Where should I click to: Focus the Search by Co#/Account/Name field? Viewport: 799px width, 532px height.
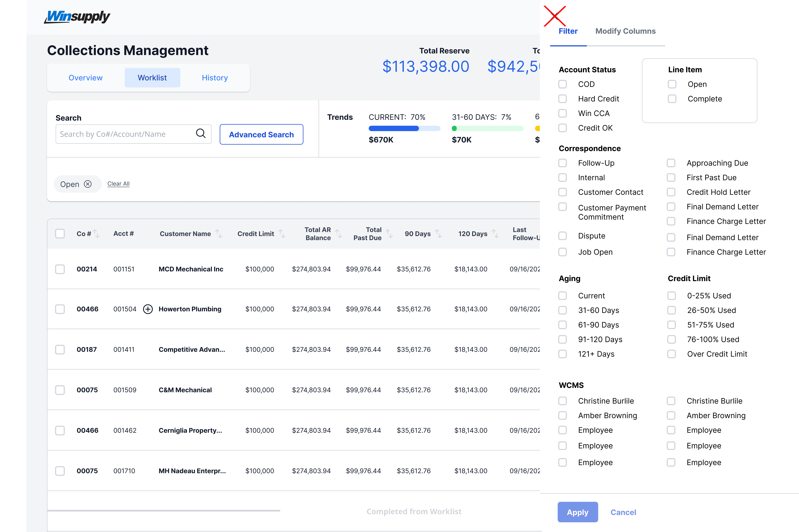click(x=126, y=134)
